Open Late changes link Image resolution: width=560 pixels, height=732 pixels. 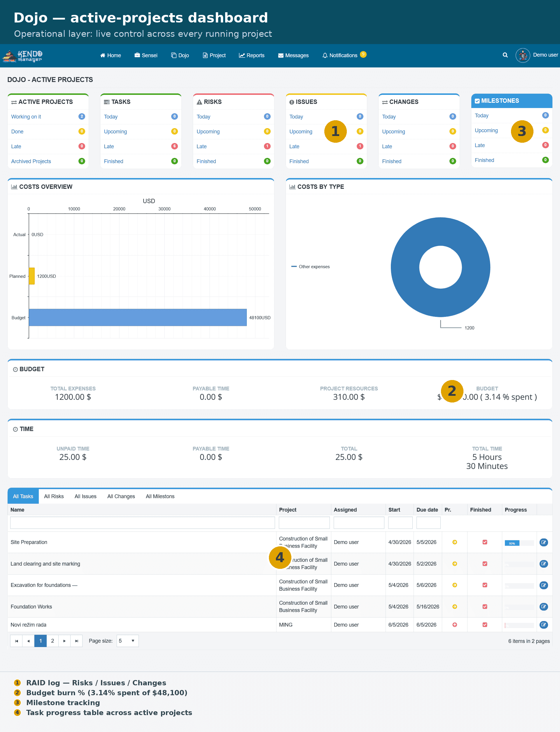click(387, 147)
